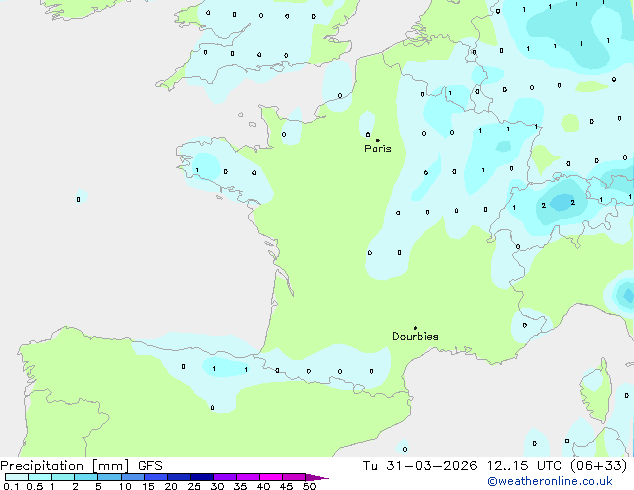Viewport: 634px width, 490px height.
Task: Click the '50' legend scale value
Action: point(309,486)
